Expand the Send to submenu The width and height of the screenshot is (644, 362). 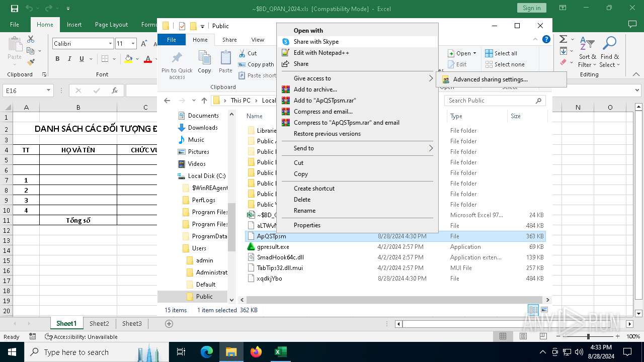coord(357,148)
